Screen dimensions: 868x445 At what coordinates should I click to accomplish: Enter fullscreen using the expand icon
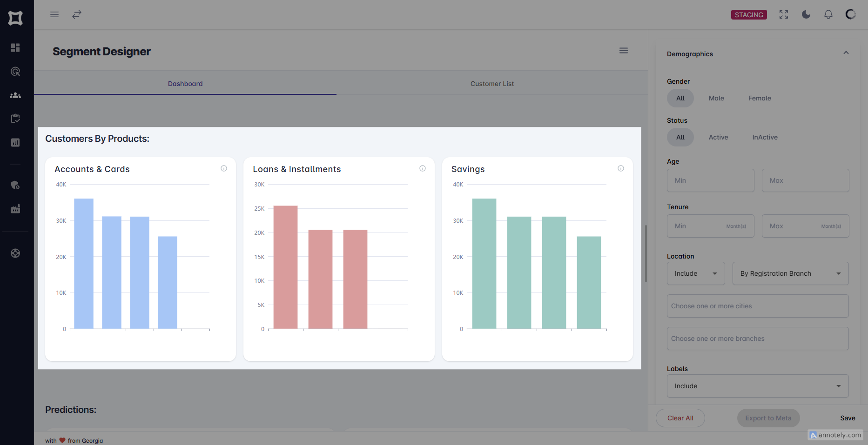coord(784,14)
